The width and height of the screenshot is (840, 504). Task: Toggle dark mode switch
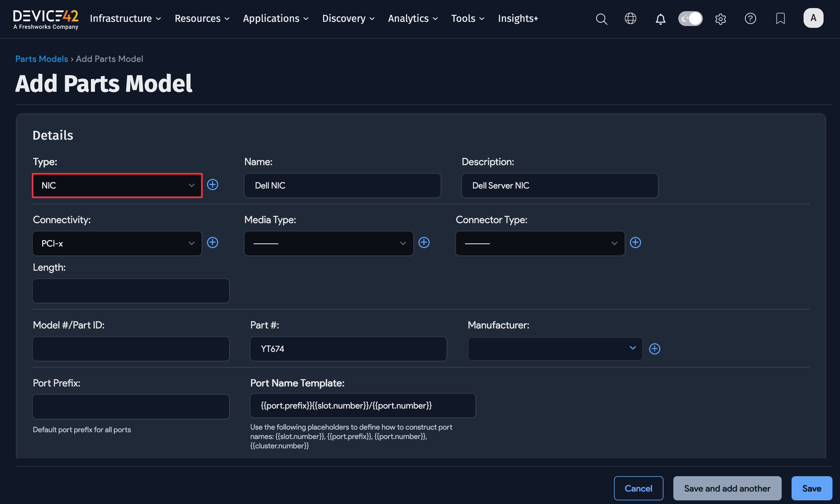click(690, 19)
